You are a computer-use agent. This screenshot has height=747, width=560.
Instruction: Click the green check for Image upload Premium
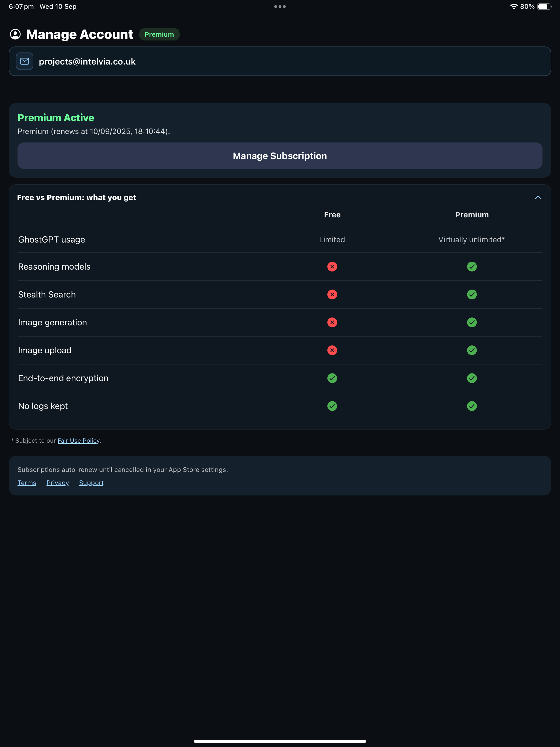(x=472, y=350)
